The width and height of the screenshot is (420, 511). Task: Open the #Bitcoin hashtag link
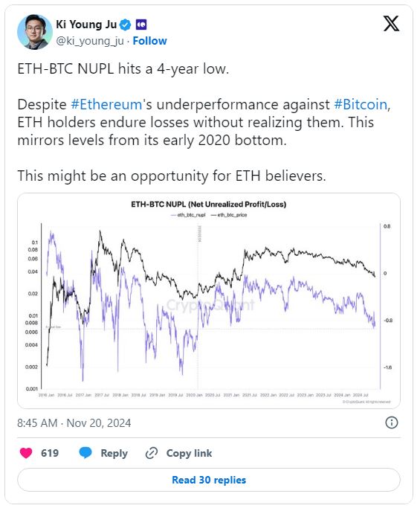(361, 105)
